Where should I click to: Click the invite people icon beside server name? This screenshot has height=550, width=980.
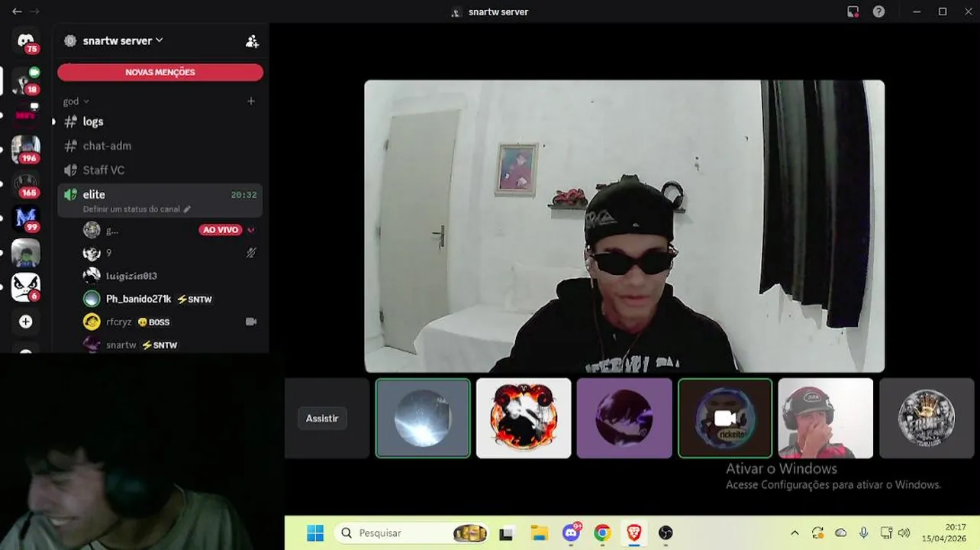coord(252,41)
